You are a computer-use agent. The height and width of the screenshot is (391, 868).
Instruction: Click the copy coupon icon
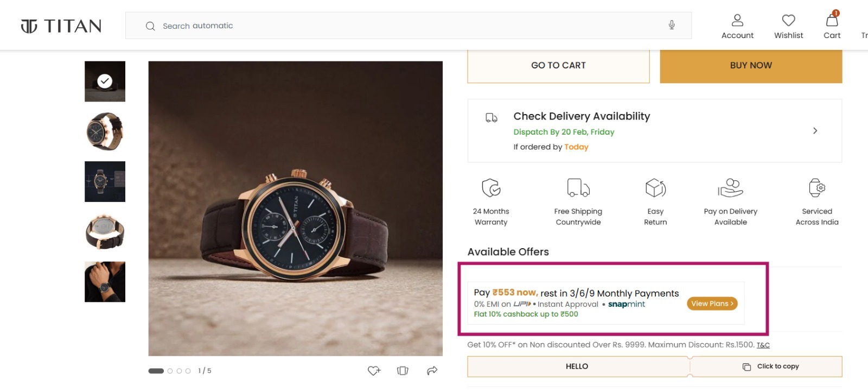point(746,367)
